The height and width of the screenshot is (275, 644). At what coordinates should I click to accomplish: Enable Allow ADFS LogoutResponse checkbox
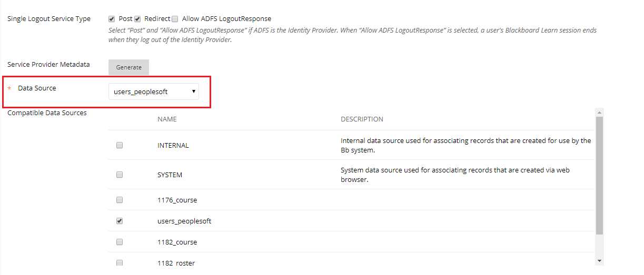pyautogui.click(x=175, y=19)
